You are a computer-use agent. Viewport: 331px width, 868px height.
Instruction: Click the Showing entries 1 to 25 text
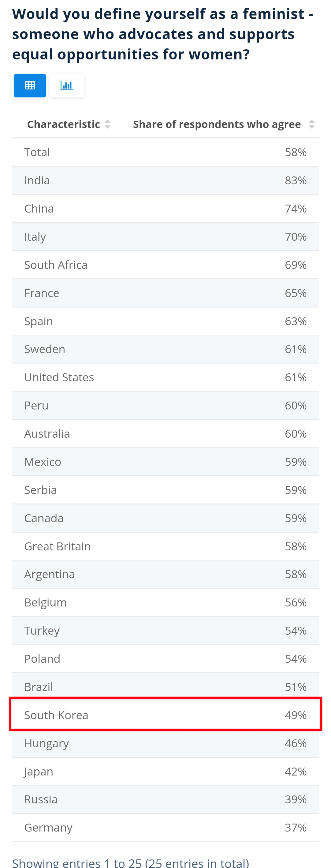130,862
